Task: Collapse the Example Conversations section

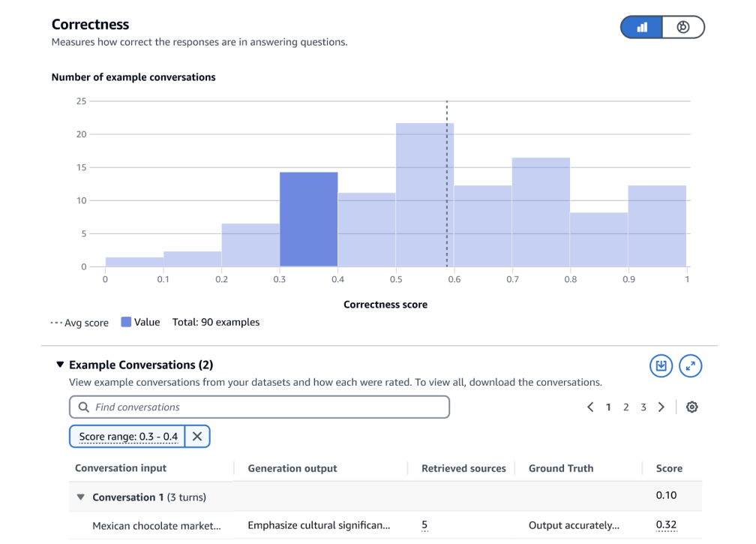Action: (60, 365)
